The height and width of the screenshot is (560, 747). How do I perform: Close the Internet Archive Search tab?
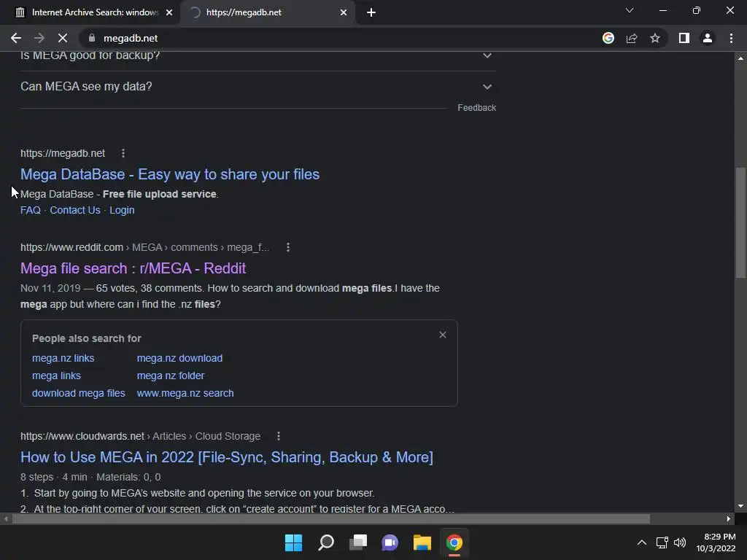pyautogui.click(x=169, y=12)
